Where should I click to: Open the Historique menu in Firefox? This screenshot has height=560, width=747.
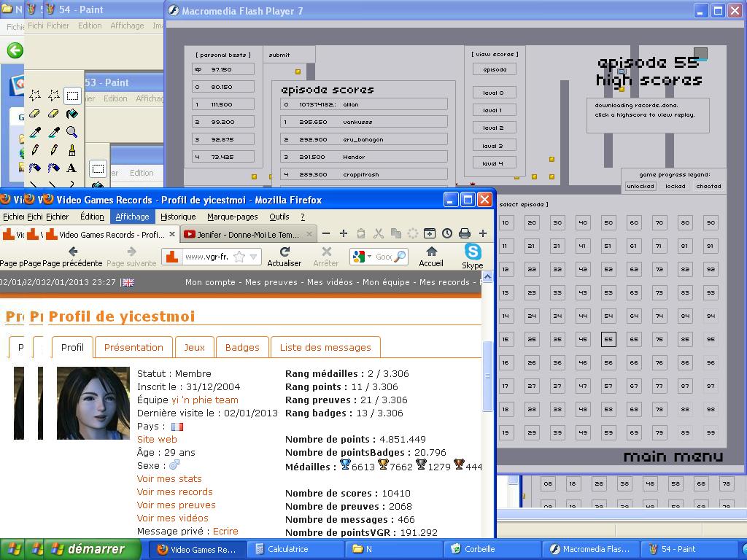[x=178, y=217]
